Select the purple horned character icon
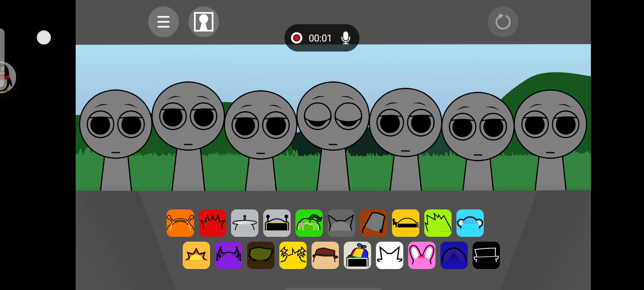 pos(229,255)
